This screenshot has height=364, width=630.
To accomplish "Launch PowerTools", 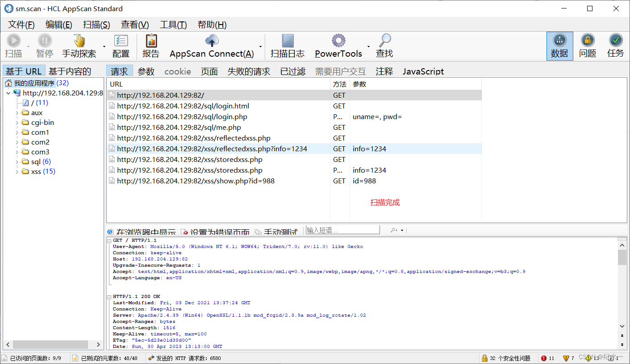I will 338,46.
